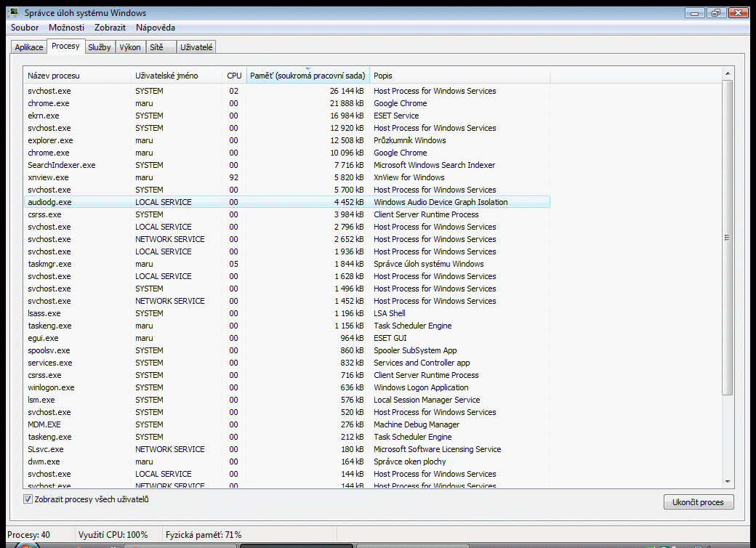Sort by the CPU column header
The width and height of the screenshot is (756, 548).
(x=234, y=76)
